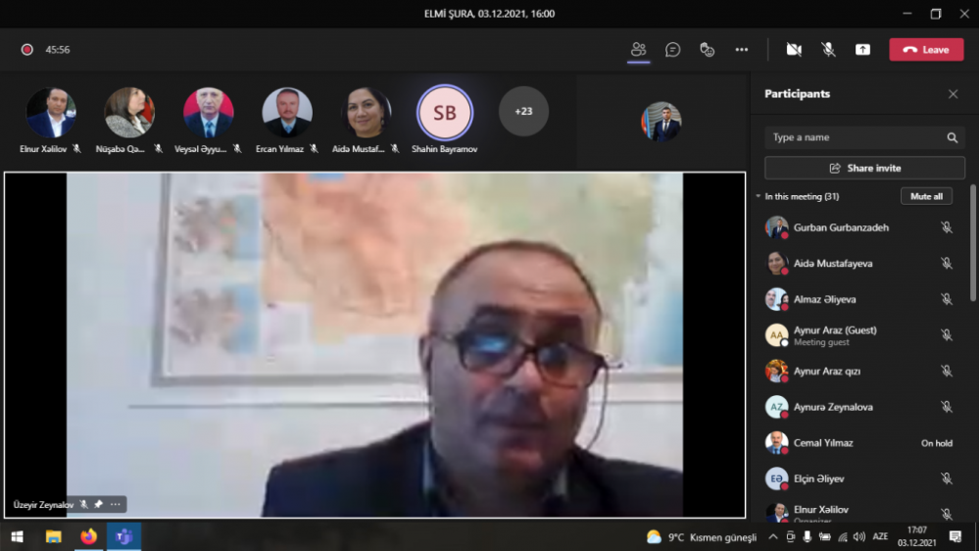Toggle the camera on
Viewport: 980px width, 551px height.
click(794, 49)
